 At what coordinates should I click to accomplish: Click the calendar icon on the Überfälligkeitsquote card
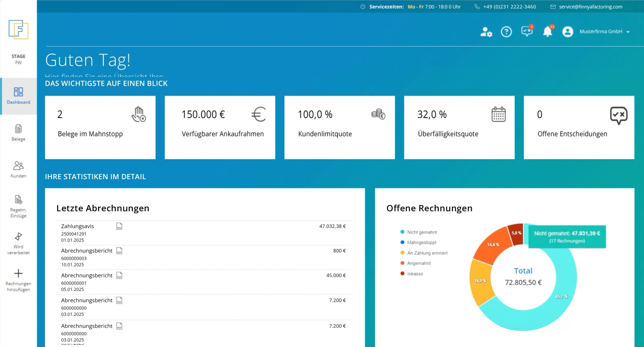click(x=498, y=114)
